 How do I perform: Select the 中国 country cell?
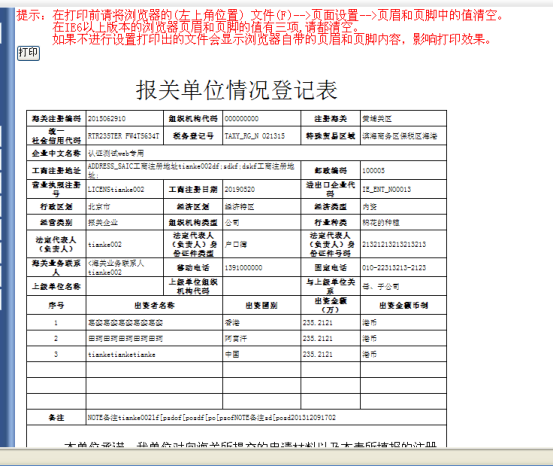click(261, 354)
